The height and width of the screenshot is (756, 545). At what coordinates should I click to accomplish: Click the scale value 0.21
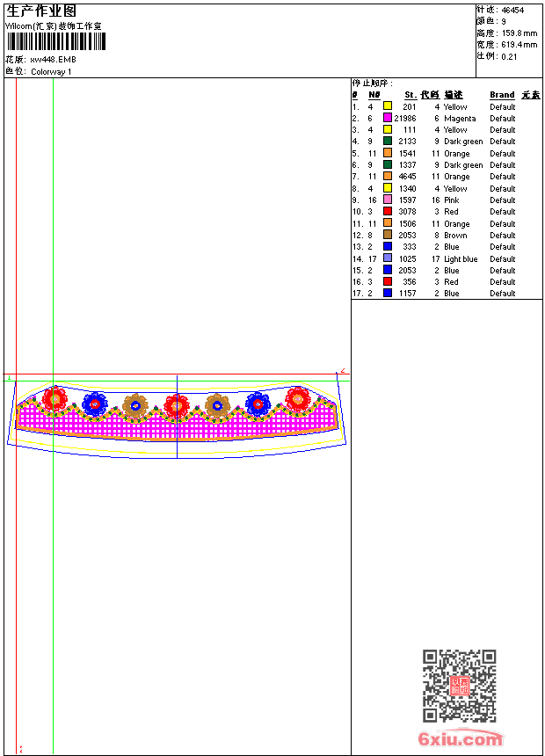click(x=509, y=57)
